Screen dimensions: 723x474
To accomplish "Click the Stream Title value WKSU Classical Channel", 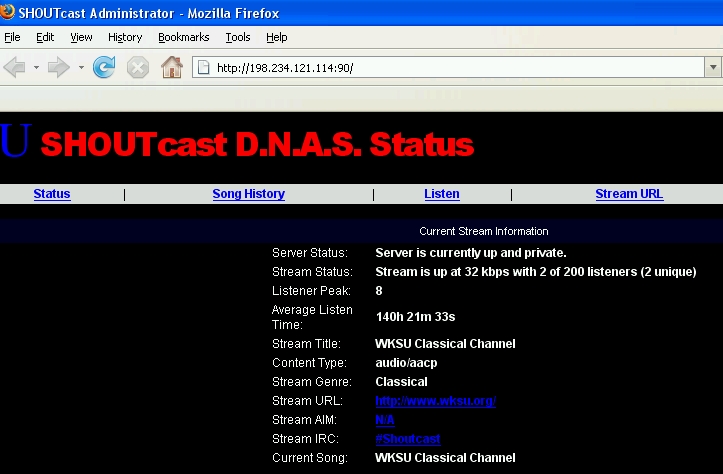I will coord(445,344).
